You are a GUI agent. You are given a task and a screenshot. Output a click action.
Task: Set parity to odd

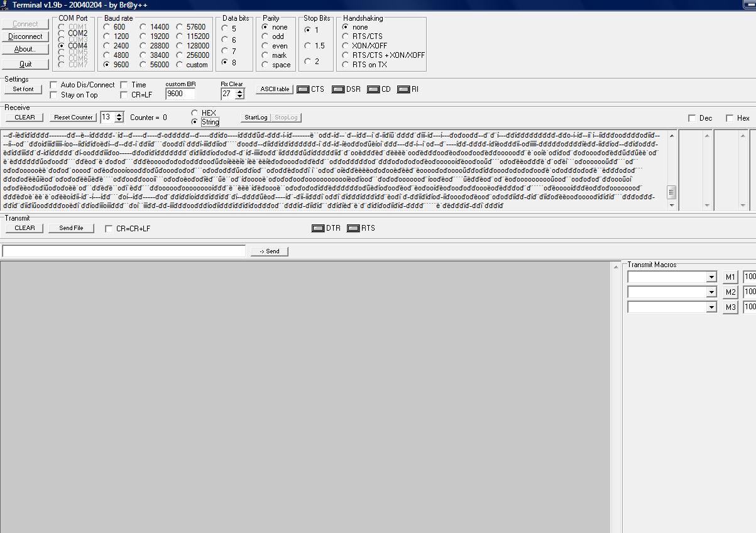265,36
